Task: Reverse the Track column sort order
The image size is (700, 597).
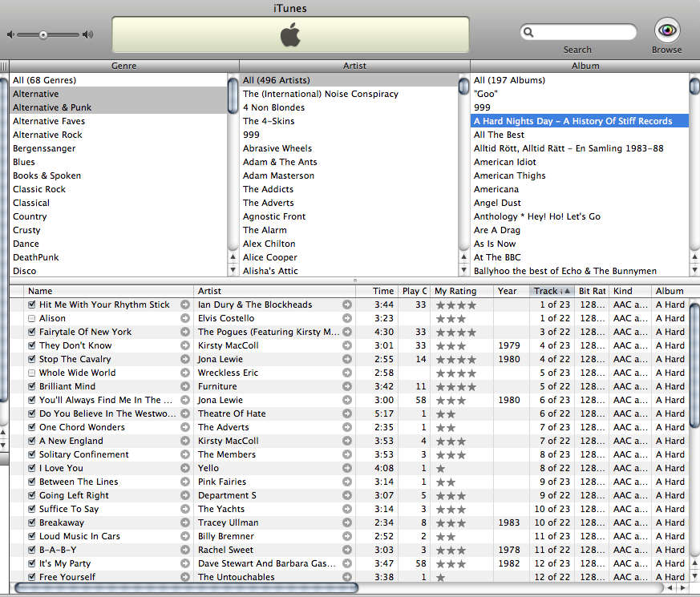Action: point(552,291)
